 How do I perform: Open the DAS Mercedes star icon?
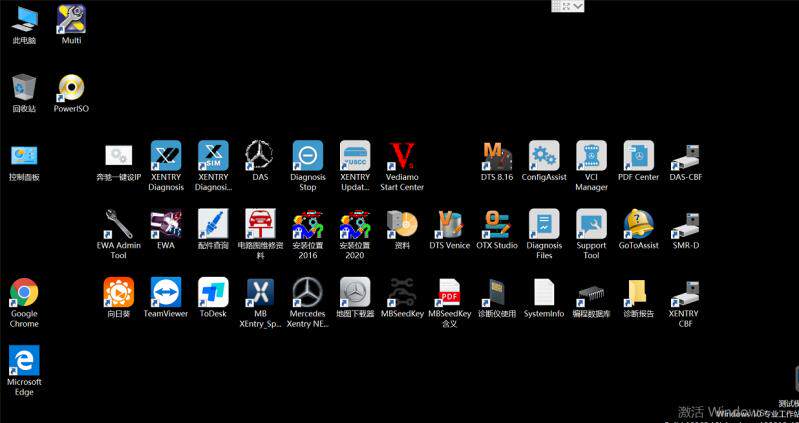tap(260, 155)
